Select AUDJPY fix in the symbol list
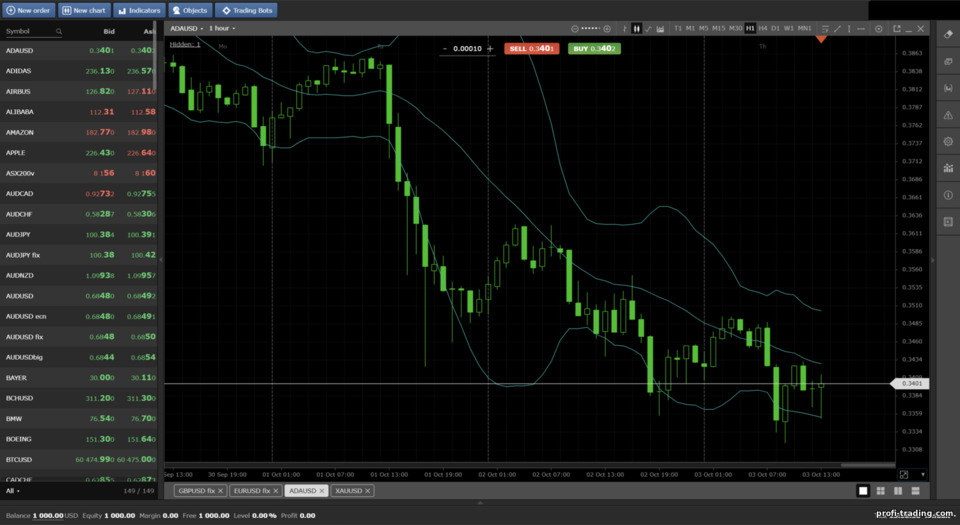960x525 pixels. tap(78, 255)
